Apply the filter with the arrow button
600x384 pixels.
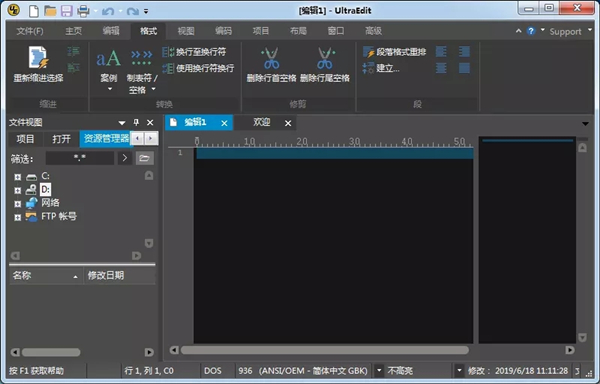(124, 158)
